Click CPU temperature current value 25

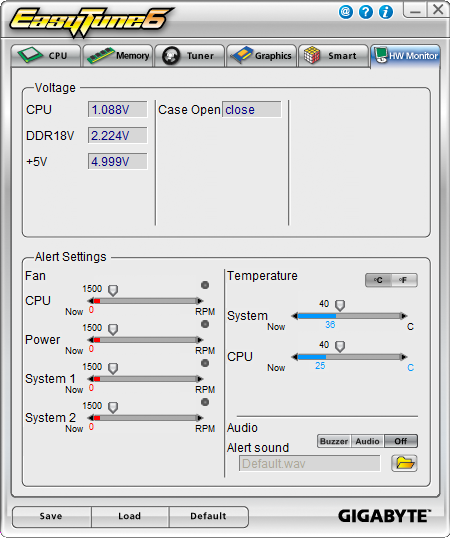pyautogui.click(x=320, y=366)
